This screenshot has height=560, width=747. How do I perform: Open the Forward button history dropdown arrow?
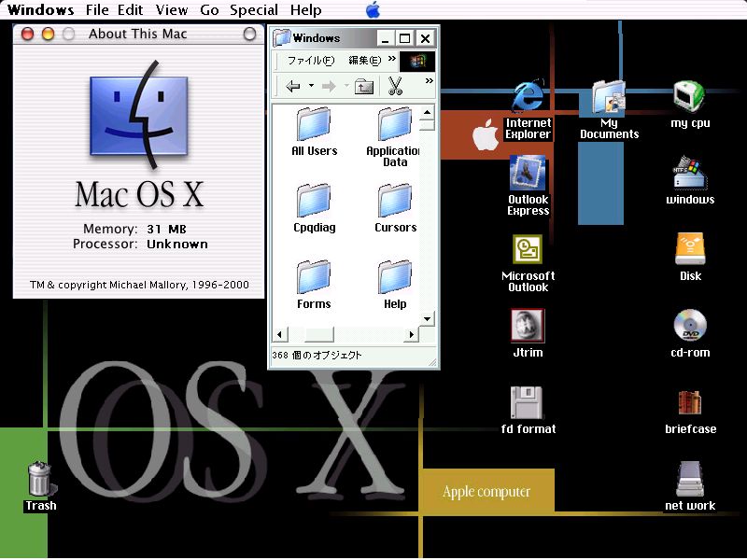click(x=346, y=86)
